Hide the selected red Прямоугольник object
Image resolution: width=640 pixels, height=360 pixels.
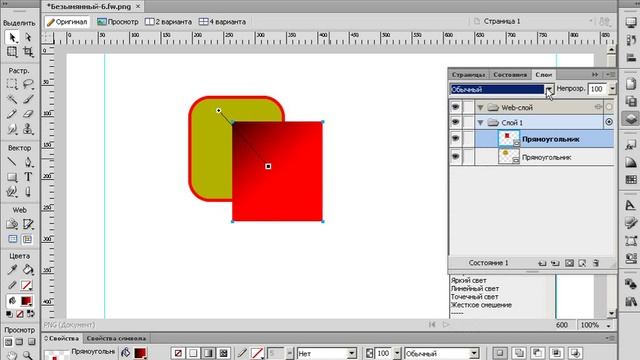pyautogui.click(x=456, y=139)
